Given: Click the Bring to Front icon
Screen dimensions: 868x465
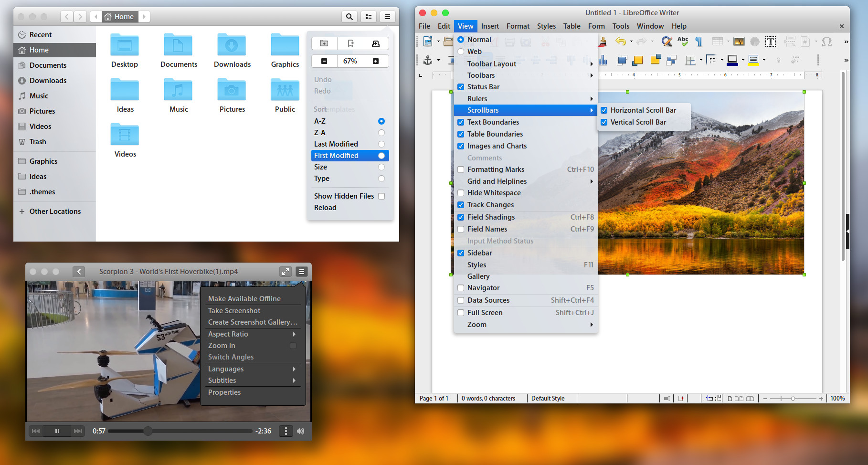Looking at the screenshot, I should [x=622, y=60].
